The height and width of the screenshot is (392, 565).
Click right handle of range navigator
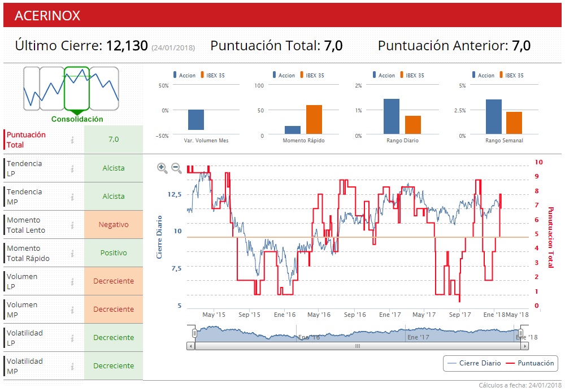(x=521, y=333)
